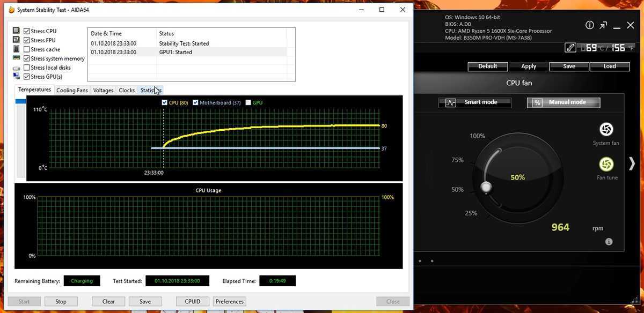Enable the Stress local disks checkbox
Image resolution: width=644 pixels, height=313 pixels.
[27, 68]
